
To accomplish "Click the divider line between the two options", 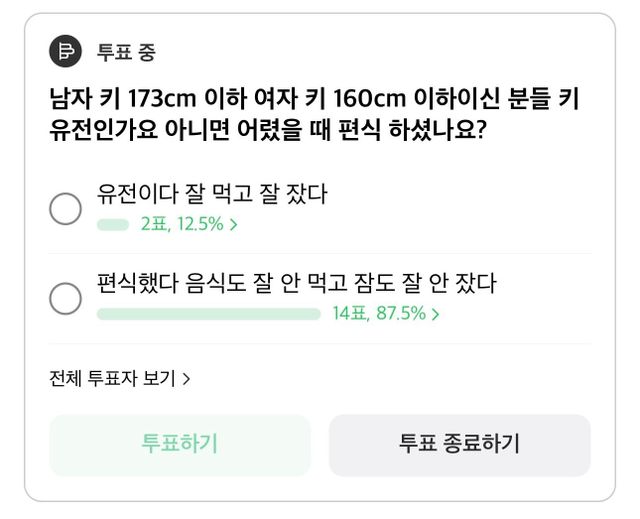I will [x=320, y=253].
